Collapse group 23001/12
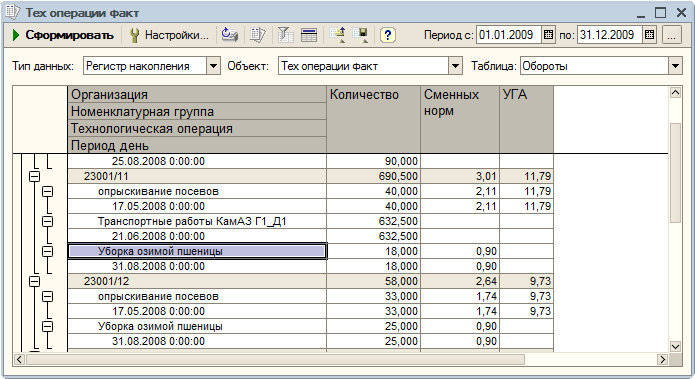This screenshot has width=695, height=379. click(x=34, y=281)
